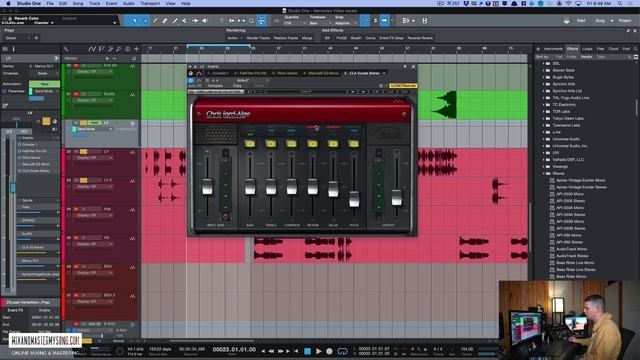Select the Eraser tool in the toolbar

click(165, 20)
